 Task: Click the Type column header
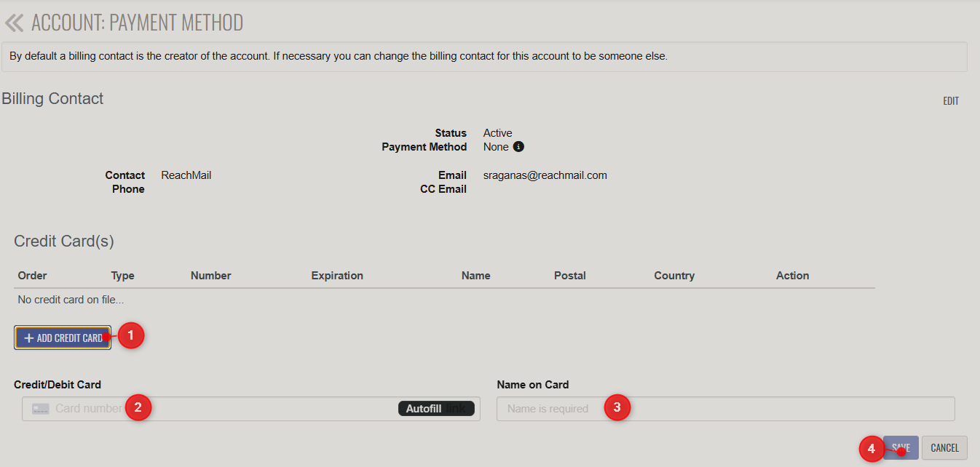(x=123, y=276)
